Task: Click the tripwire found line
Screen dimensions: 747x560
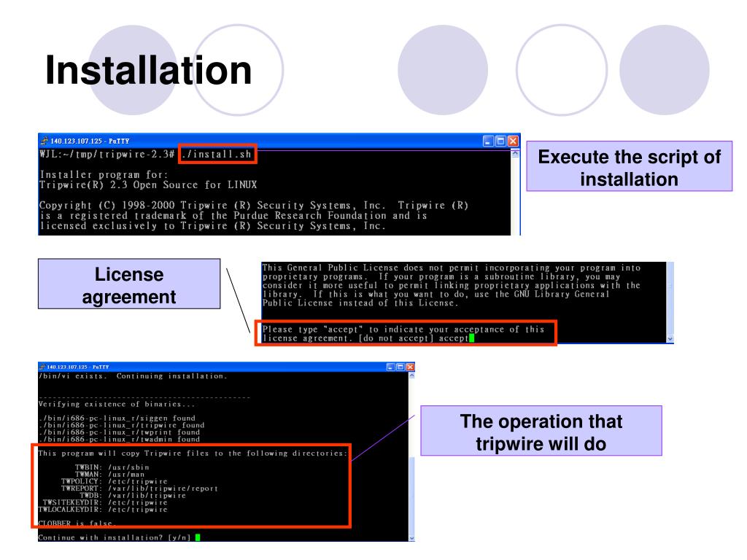Action: (x=122, y=425)
